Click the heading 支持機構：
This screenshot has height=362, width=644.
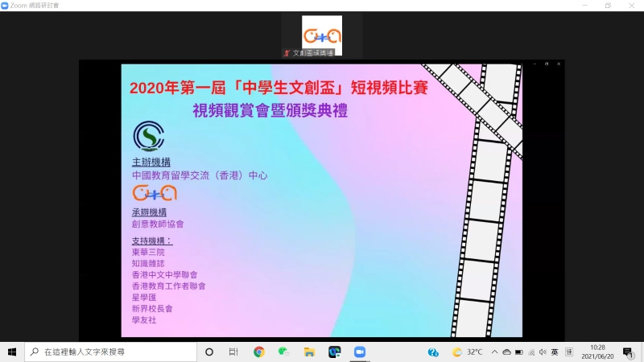point(152,241)
